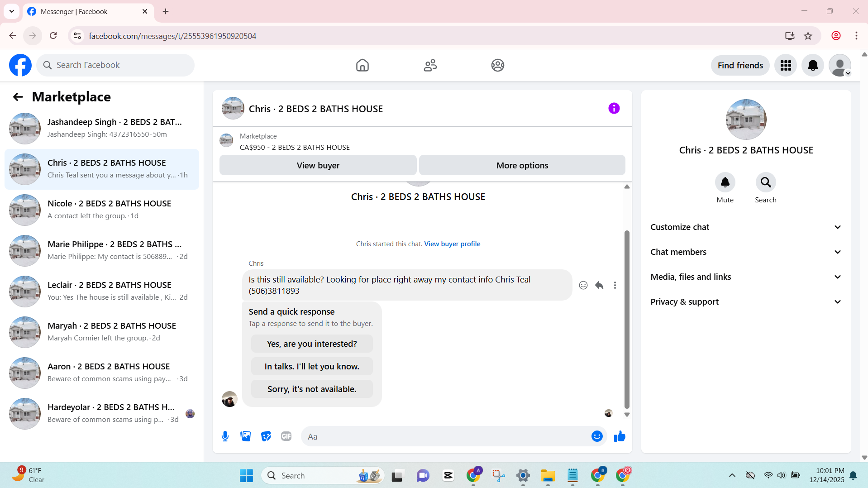Open Maryah conversation
This screenshot has width=868, height=488.
pos(102,332)
